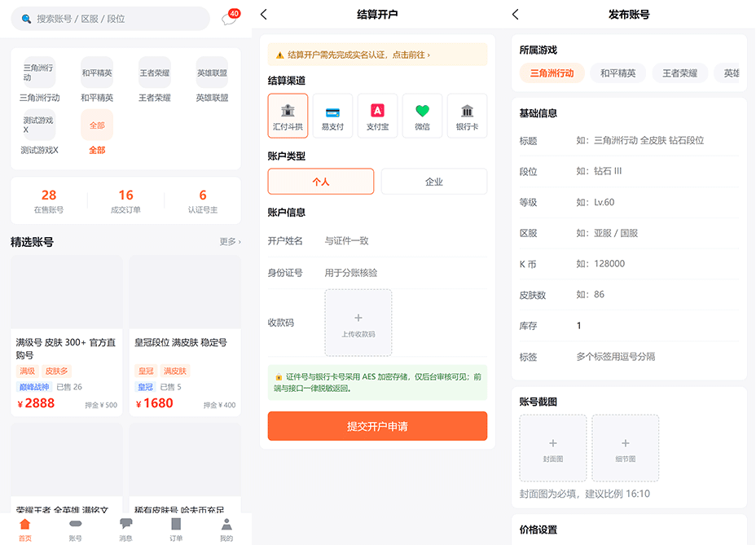Add a 封面图 cover screenshot
The height and width of the screenshot is (545, 756).
pos(553,448)
